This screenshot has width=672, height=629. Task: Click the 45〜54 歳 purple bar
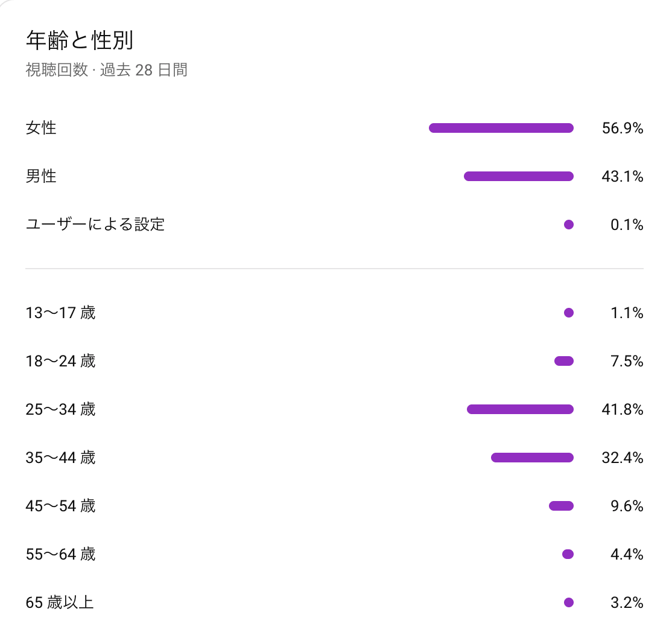561,506
